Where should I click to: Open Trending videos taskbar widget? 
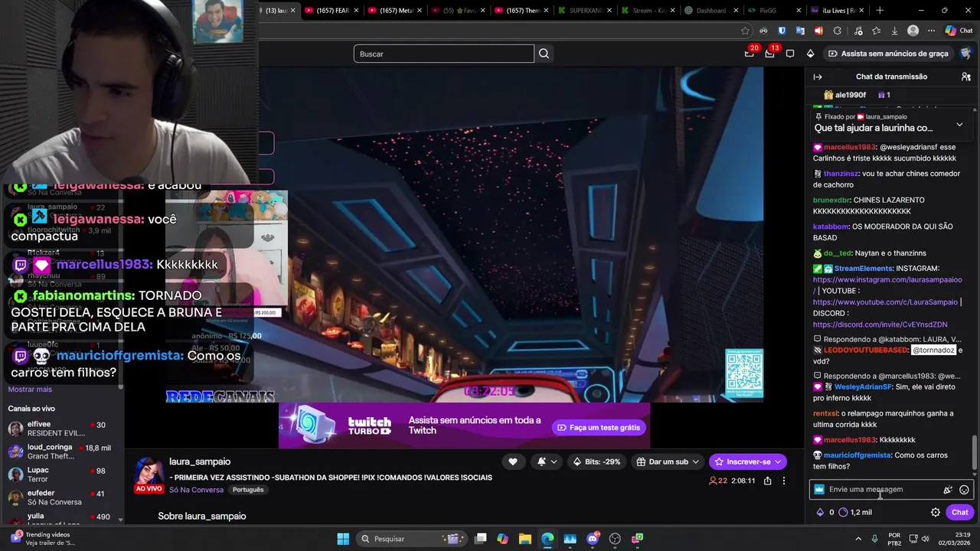[x=42, y=539]
